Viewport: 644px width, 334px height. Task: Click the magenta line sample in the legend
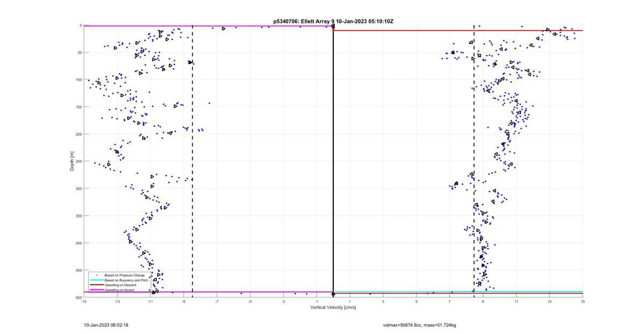(x=97, y=290)
